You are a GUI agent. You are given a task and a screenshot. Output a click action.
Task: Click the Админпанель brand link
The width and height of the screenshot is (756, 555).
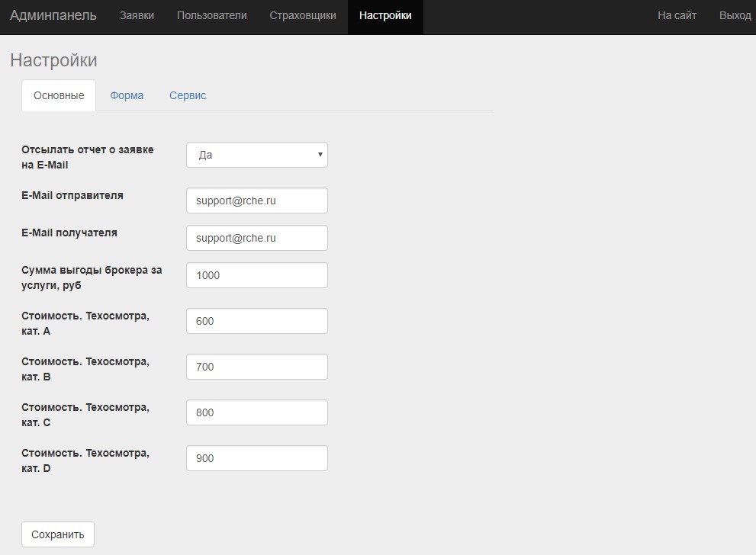tap(53, 15)
